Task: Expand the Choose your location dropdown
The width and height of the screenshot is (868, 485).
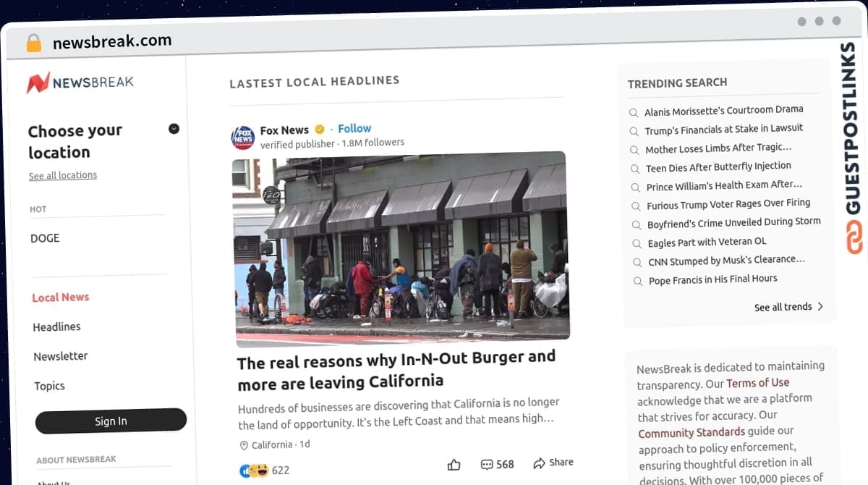Action: click(x=174, y=129)
